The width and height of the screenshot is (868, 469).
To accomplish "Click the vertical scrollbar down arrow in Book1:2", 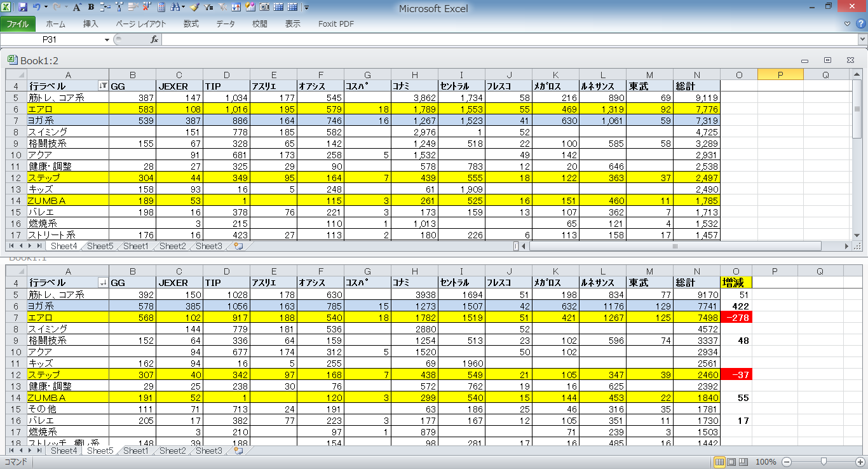I will click(856, 235).
